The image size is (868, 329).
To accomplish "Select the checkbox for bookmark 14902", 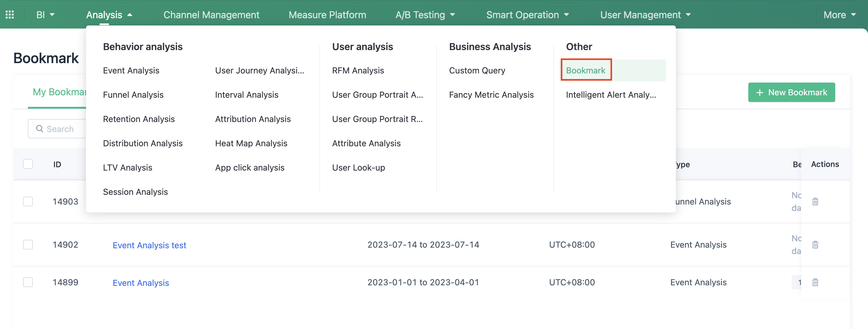I will point(28,245).
